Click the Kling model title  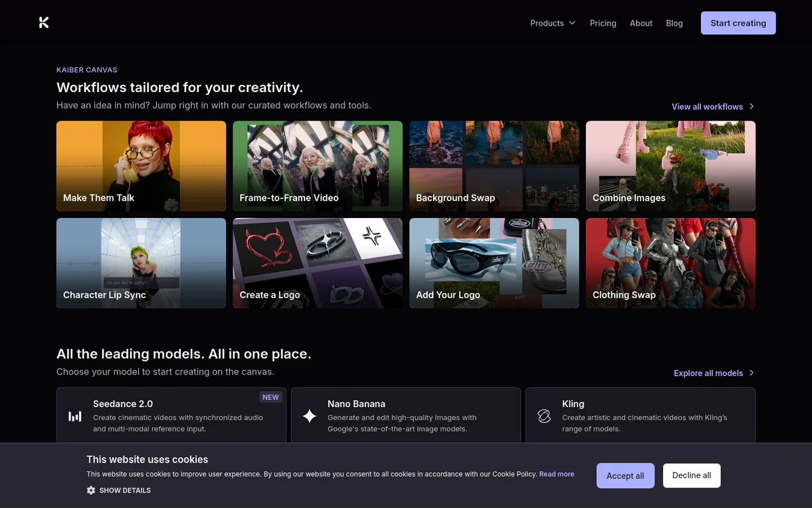pyautogui.click(x=573, y=404)
